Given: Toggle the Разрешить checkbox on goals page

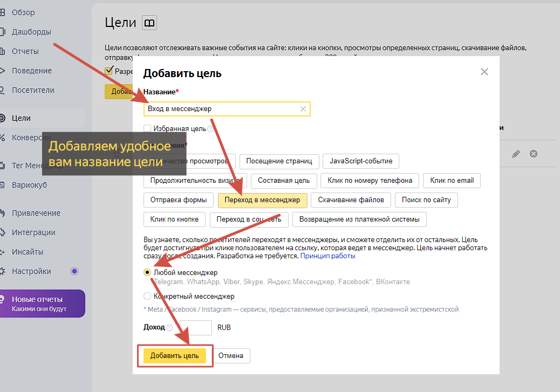Looking at the screenshot, I should click(109, 71).
